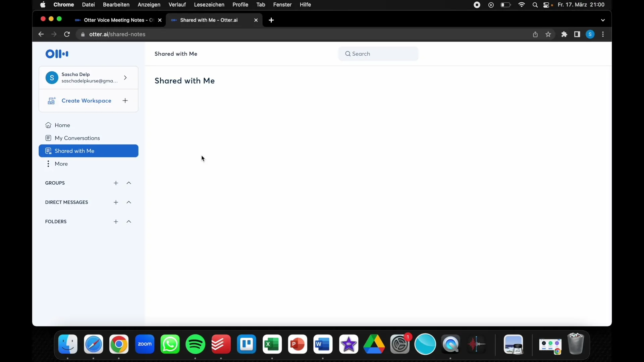Click the Direct Messages plus icon
644x362 pixels.
pos(115,202)
